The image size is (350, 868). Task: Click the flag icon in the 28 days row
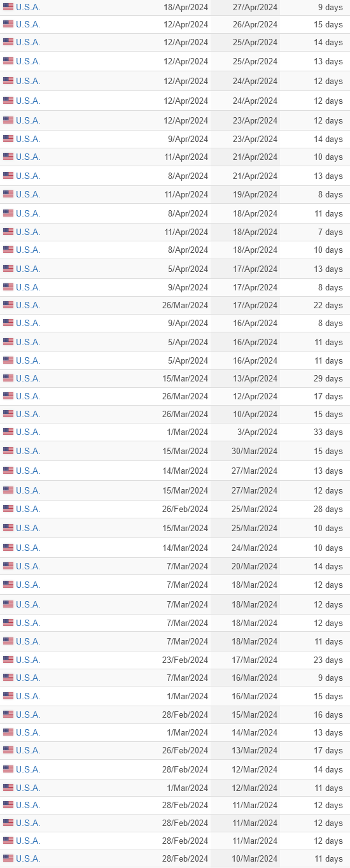[x=8, y=509]
